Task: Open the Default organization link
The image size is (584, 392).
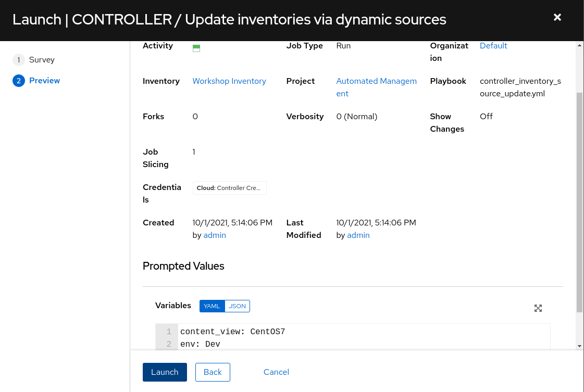Action: [x=493, y=46]
